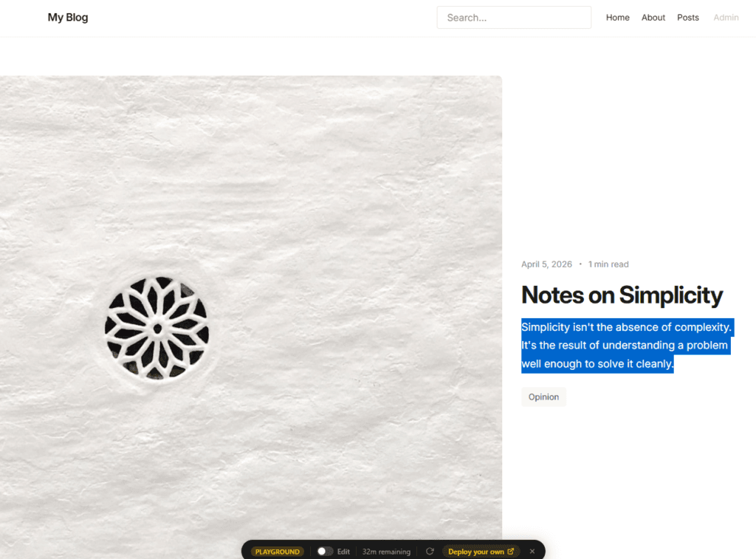This screenshot has width=756, height=559.
Task: Go to the Home nav item
Action: coord(618,18)
